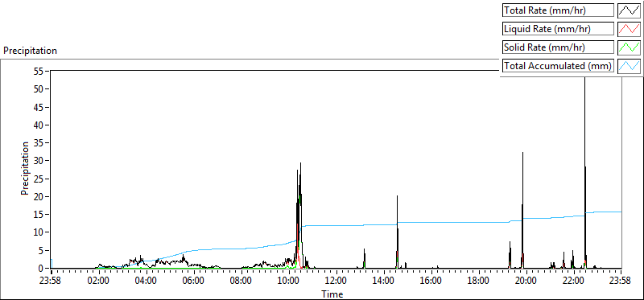Select the Total Accumulated (mm) legend label
The height and width of the screenshot is (300, 644).
click(558, 66)
